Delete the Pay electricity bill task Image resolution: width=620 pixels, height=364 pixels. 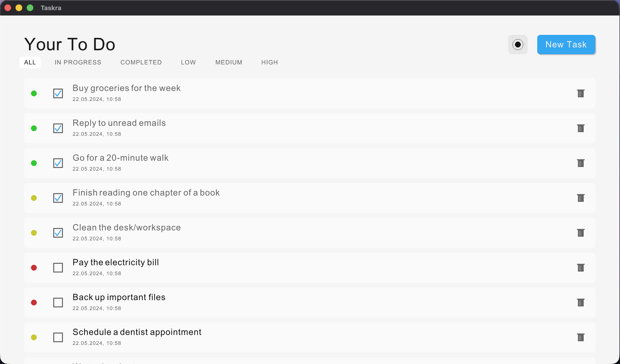click(580, 267)
